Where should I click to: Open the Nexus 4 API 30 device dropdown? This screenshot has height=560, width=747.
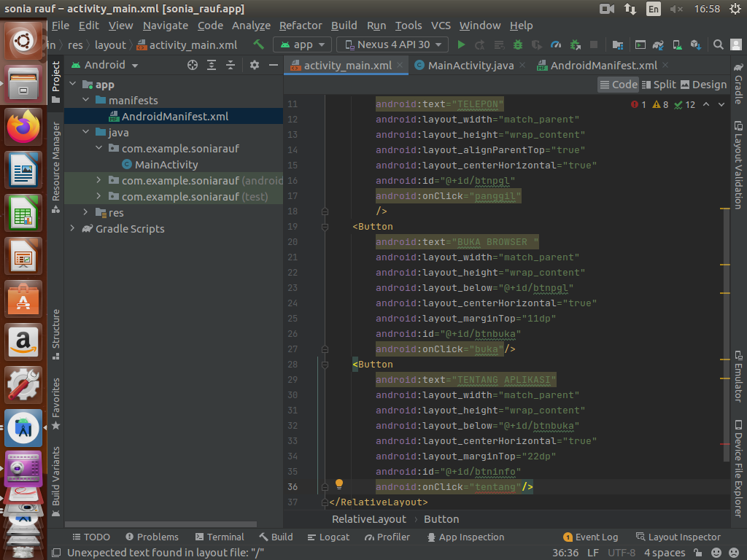coord(392,44)
